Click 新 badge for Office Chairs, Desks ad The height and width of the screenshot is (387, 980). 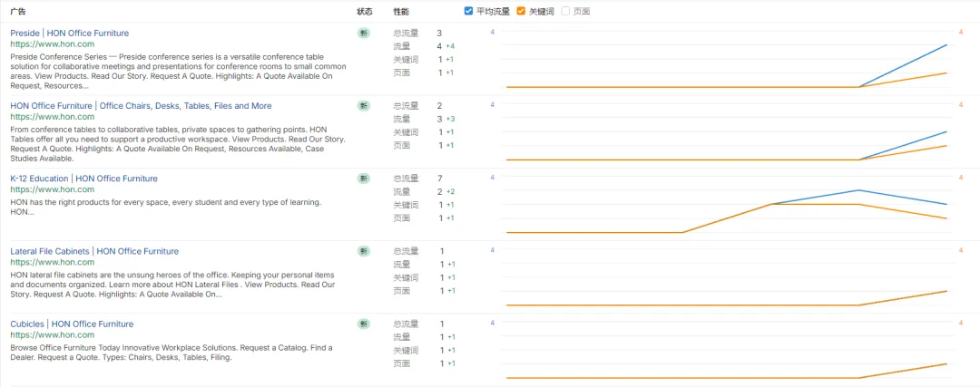coord(364,106)
